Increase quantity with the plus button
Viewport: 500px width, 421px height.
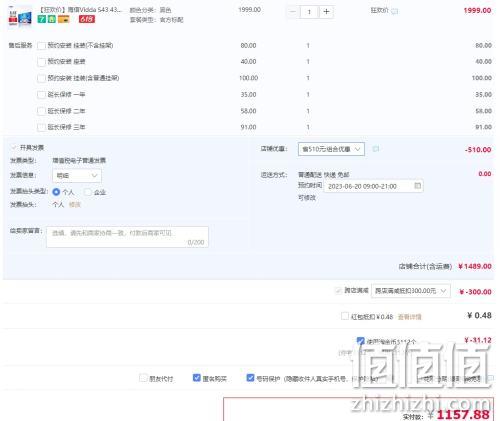326,12
